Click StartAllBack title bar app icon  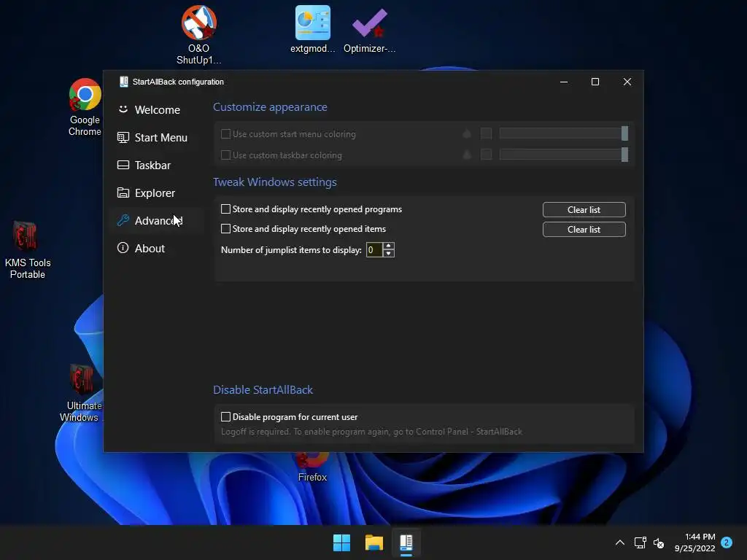124,82
